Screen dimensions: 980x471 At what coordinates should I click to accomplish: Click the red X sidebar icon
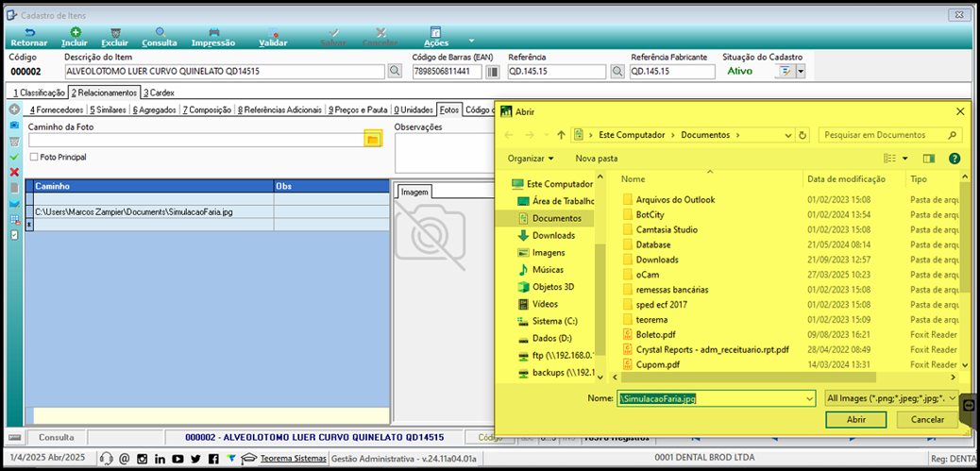click(x=14, y=172)
